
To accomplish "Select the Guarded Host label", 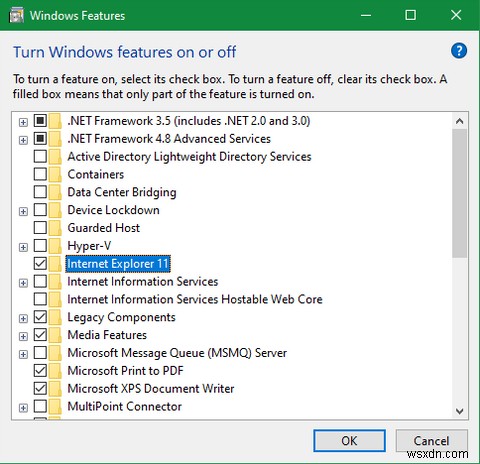I will [104, 228].
